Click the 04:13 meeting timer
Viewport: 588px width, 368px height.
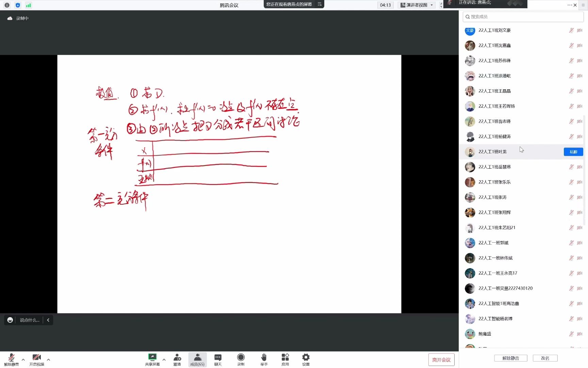click(x=385, y=5)
